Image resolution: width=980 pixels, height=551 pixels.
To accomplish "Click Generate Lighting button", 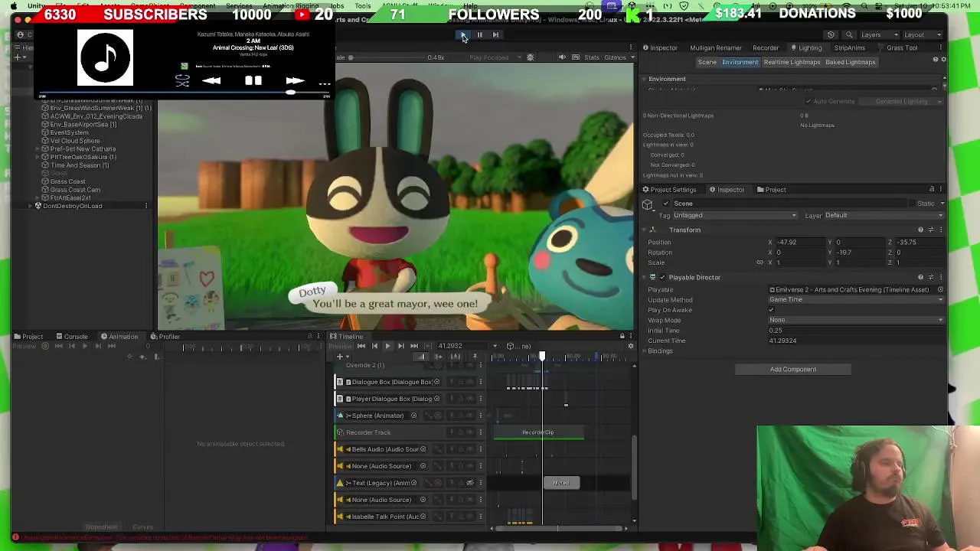I will 901,101.
